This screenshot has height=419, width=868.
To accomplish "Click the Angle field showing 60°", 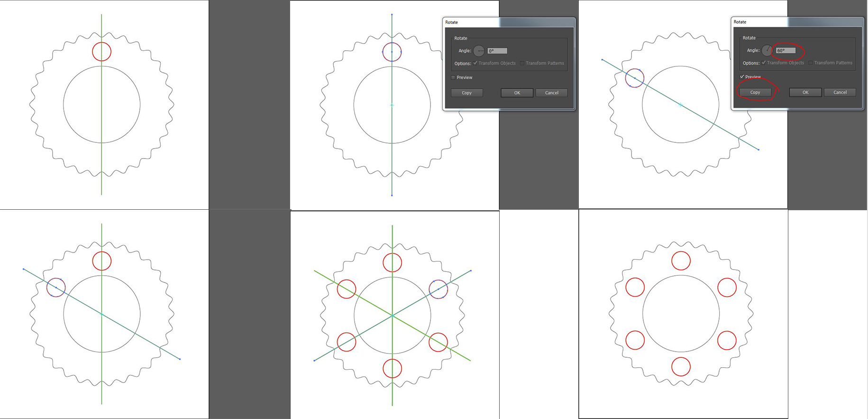I will [x=786, y=50].
